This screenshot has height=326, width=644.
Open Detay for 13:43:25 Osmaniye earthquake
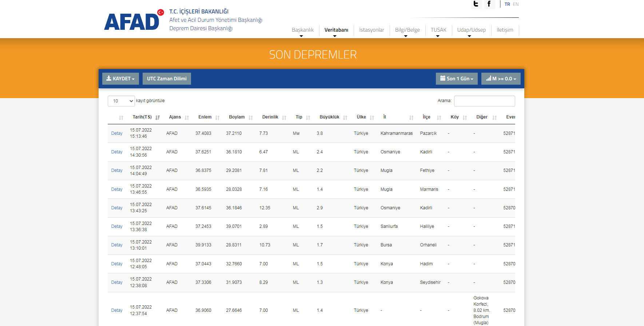tap(117, 208)
